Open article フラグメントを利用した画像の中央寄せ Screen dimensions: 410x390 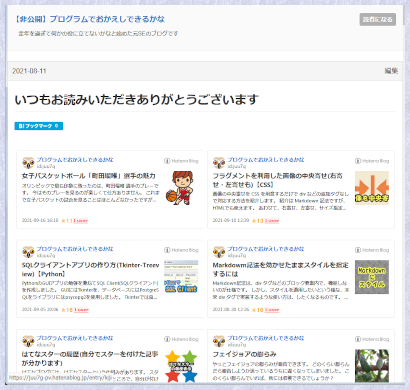278,180
